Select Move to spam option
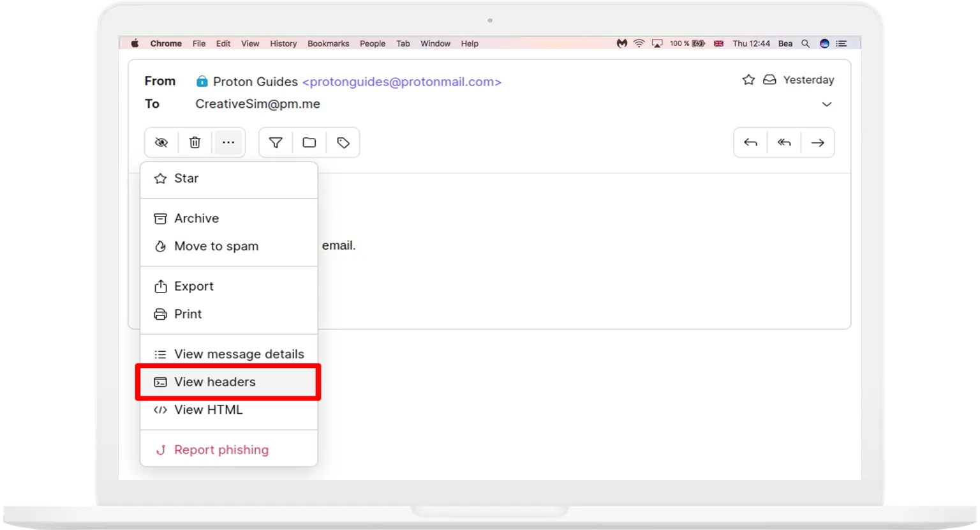Image resolution: width=980 pixels, height=530 pixels. point(229,246)
